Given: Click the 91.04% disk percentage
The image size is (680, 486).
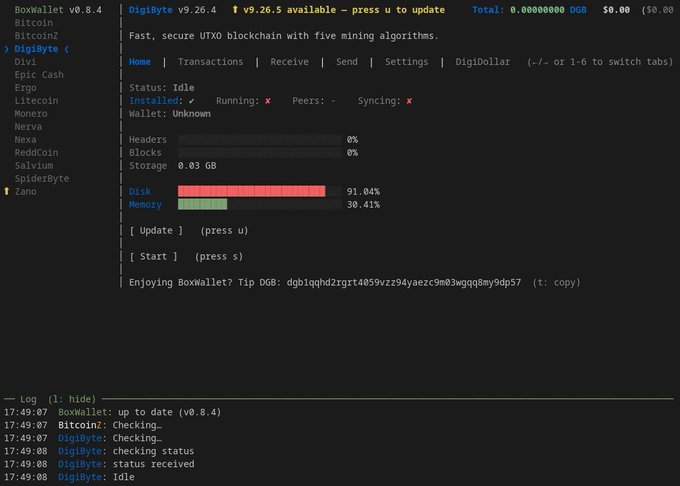Looking at the screenshot, I should 363,191.
